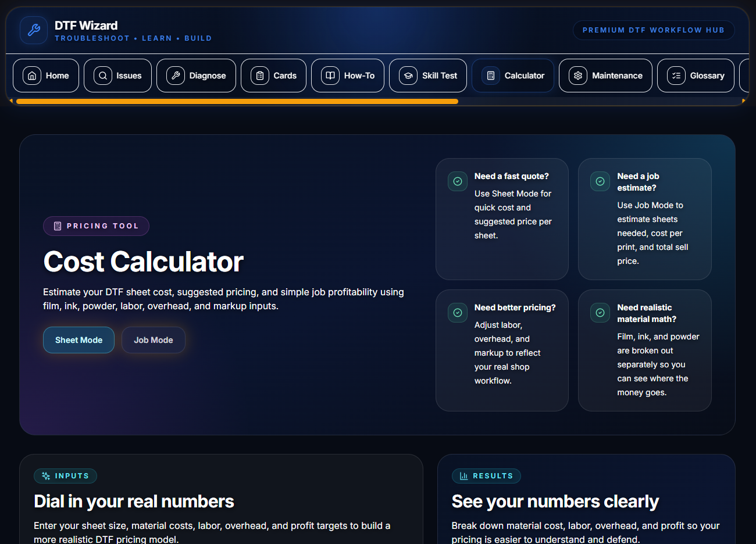This screenshot has width=756, height=544.
Task: Click the checkmark on 'Need a fast quote?'
Action: pyautogui.click(x=458, y=181)
